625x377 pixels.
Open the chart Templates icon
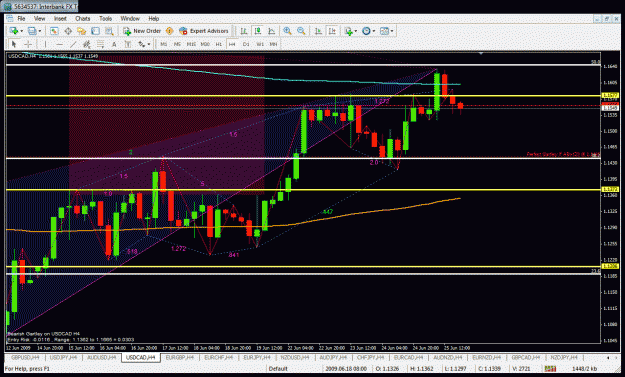[x=384, y=31]
